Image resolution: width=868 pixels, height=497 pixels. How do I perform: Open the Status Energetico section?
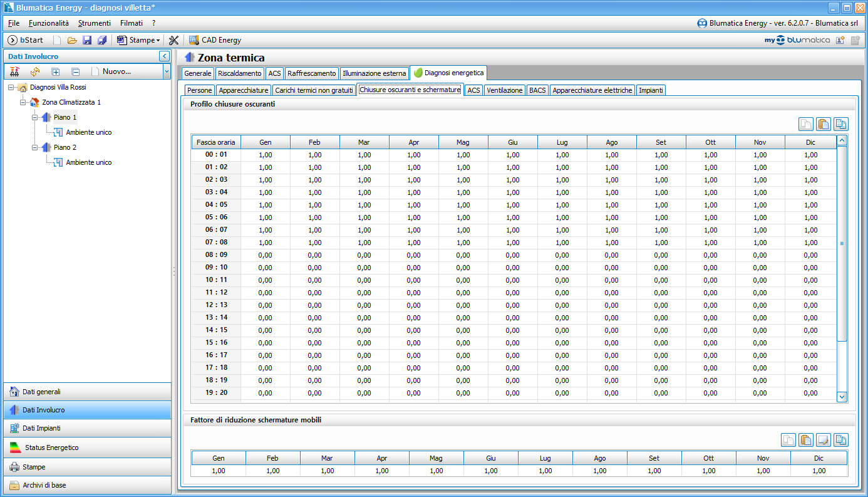pos(86,447)
